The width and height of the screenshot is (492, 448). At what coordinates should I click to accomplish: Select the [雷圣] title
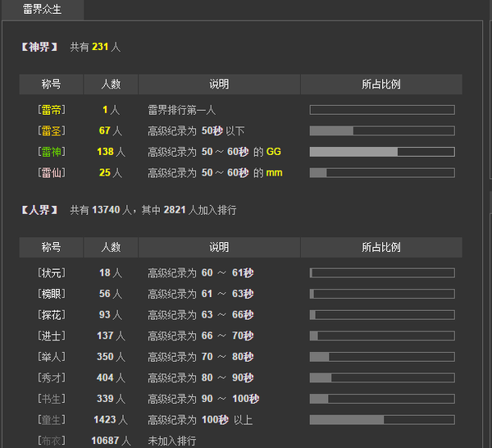point(52,130)
